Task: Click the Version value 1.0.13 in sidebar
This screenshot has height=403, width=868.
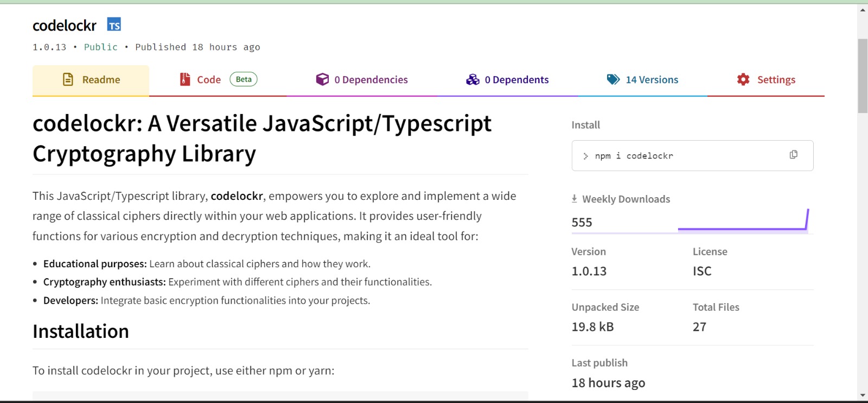Action: click(x=589, y=271)
